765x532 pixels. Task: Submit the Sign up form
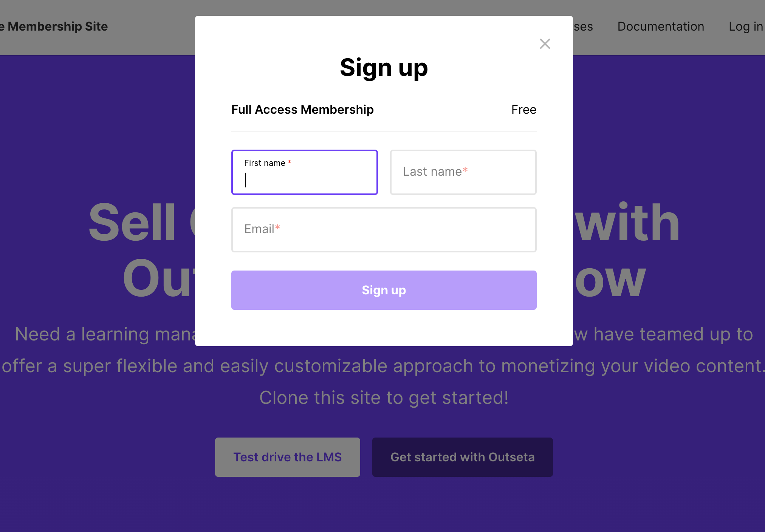tap(383, 290)
